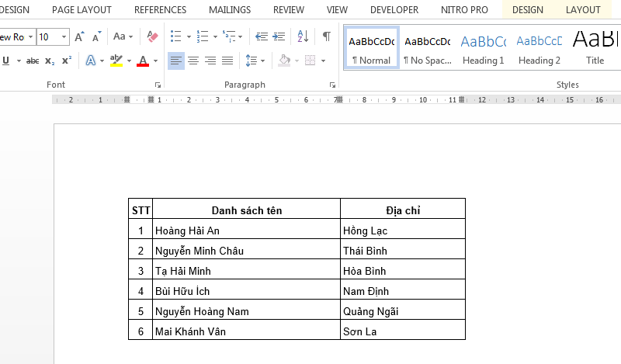621x364 pixels.
Task: Open the NITRO PRO tab
Action: click(464, 10)
